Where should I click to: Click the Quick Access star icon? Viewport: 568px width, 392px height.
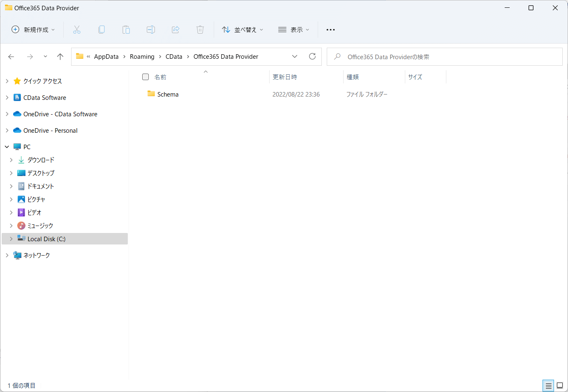tap(17, 81)
